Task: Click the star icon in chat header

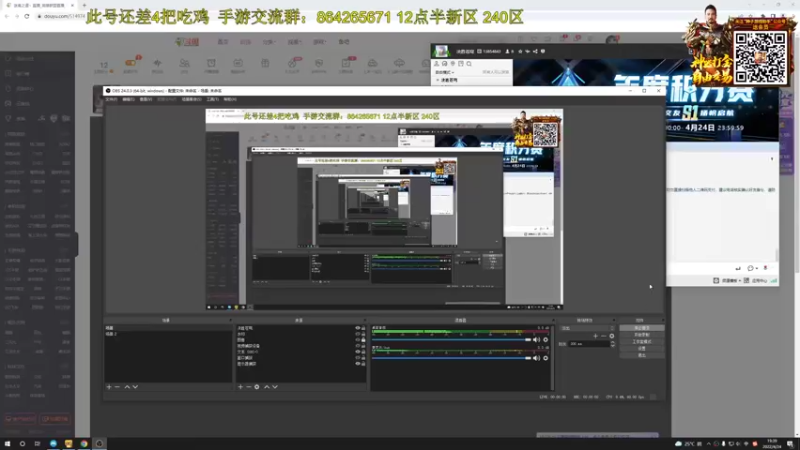Action: (520, 52)
